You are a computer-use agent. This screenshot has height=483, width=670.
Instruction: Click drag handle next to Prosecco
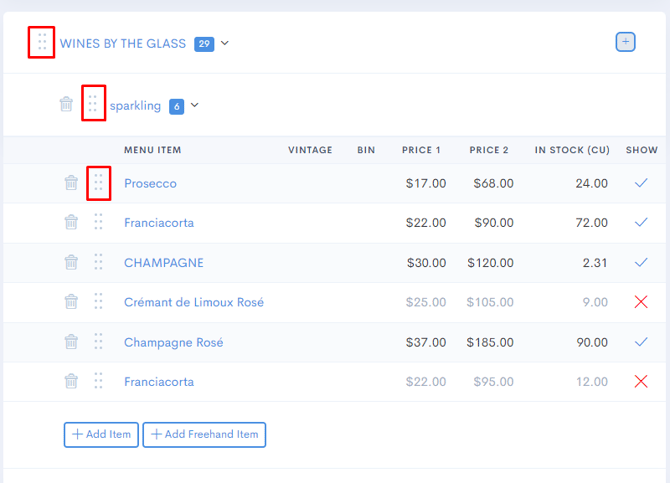[98, 183]
